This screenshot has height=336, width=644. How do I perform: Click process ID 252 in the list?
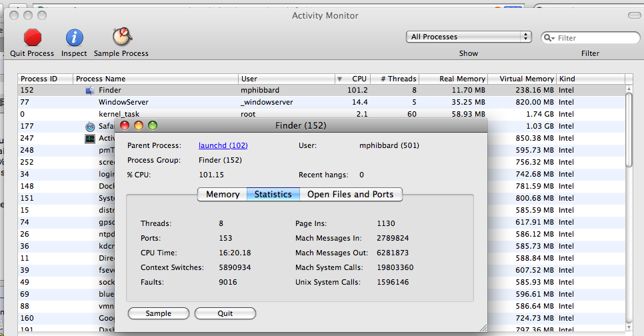[x=27, y=162]
